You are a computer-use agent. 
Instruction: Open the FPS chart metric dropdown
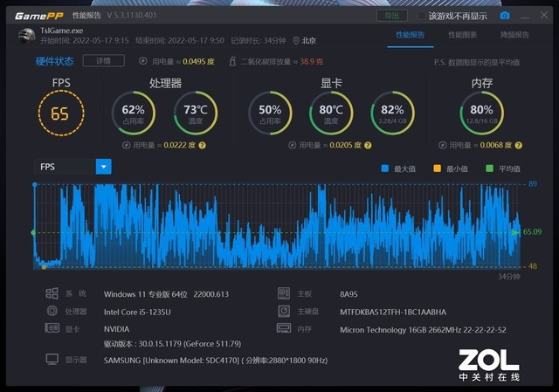[x=103, y=166]
